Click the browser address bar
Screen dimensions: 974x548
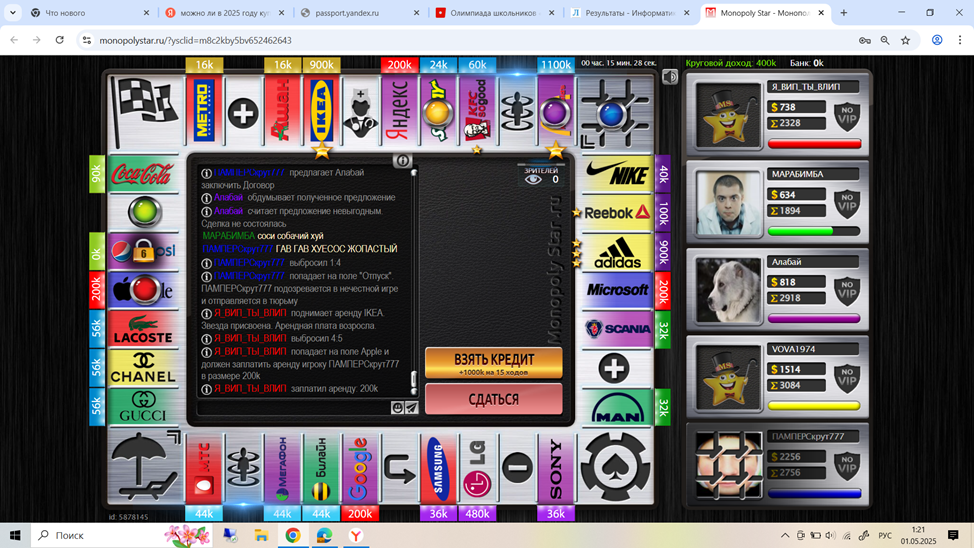click(x=472, y=40)
